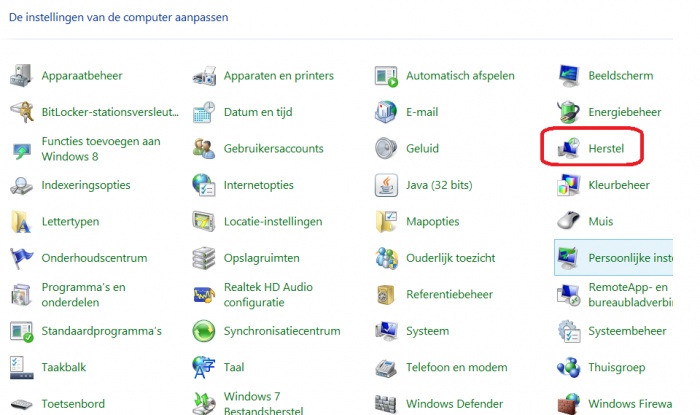Open the Toetsenbord keyboard icon
700x415 pixels.
point(21,405)
